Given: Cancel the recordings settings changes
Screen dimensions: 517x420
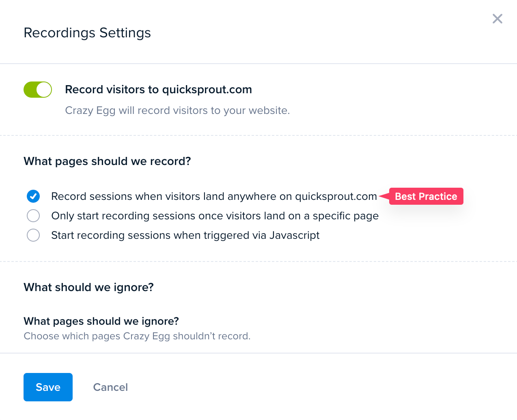Looking at the screenshot, I should tap(110, 387).
